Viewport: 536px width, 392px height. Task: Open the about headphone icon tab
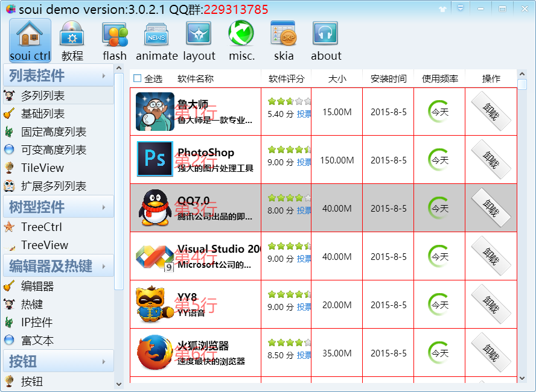click(326, 40)
